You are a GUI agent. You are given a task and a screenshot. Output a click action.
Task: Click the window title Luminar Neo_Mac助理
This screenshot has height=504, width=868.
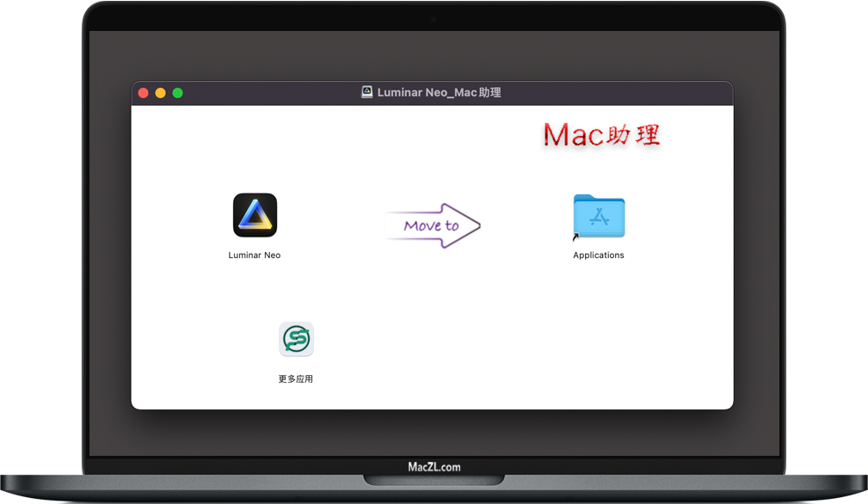coord(439,92)
